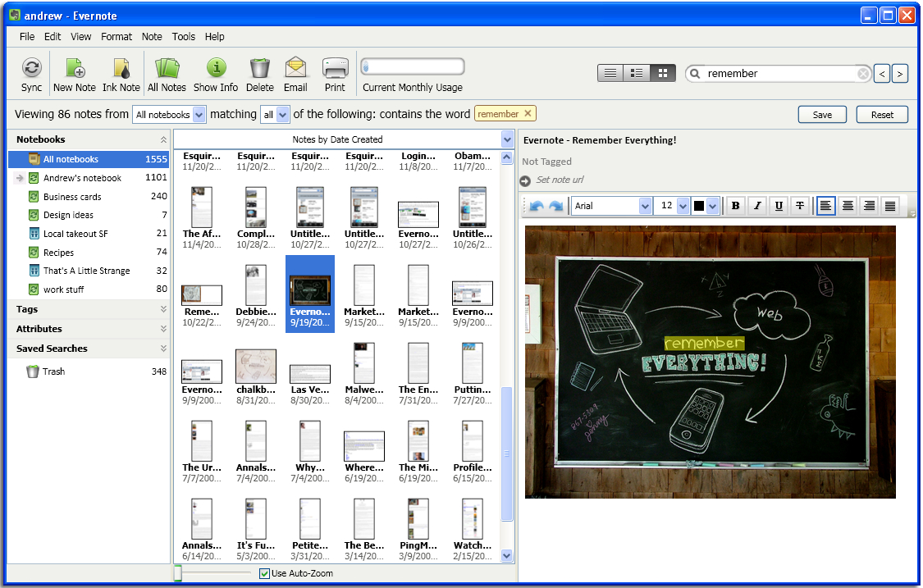923x588 pixels.
Task: Reset the search filter
Action: (x=882, y=115)
